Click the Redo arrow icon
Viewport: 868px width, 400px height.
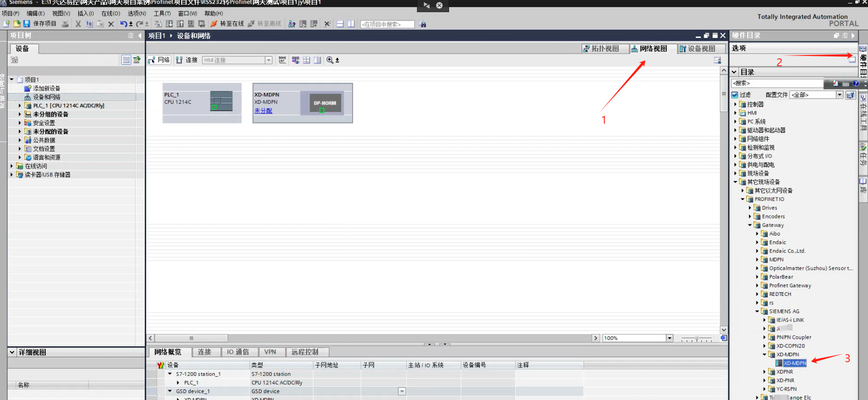point(140,24)
